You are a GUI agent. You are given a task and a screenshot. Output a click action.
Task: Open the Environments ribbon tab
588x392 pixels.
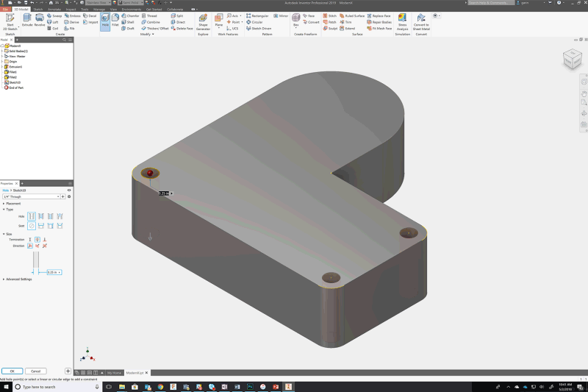coord(132,10)
